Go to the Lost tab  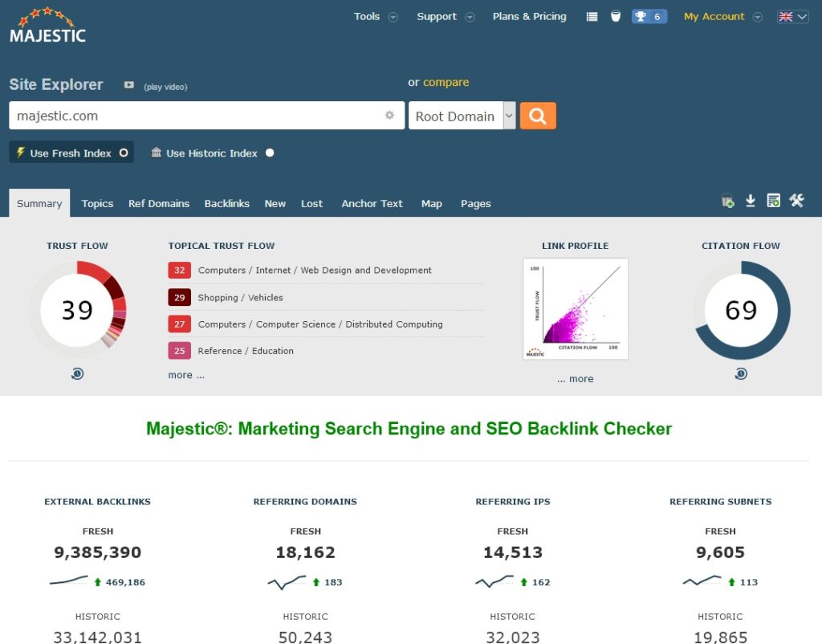pyautogui.click(x=312, y=203)
